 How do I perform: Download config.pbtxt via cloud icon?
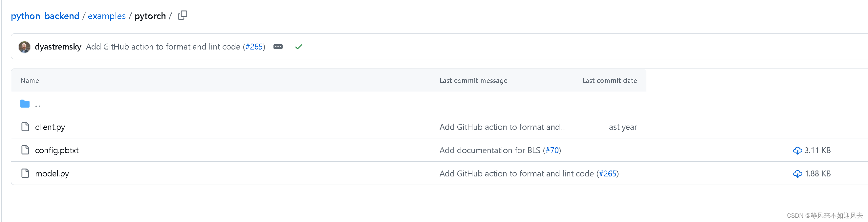coord(797,151)
